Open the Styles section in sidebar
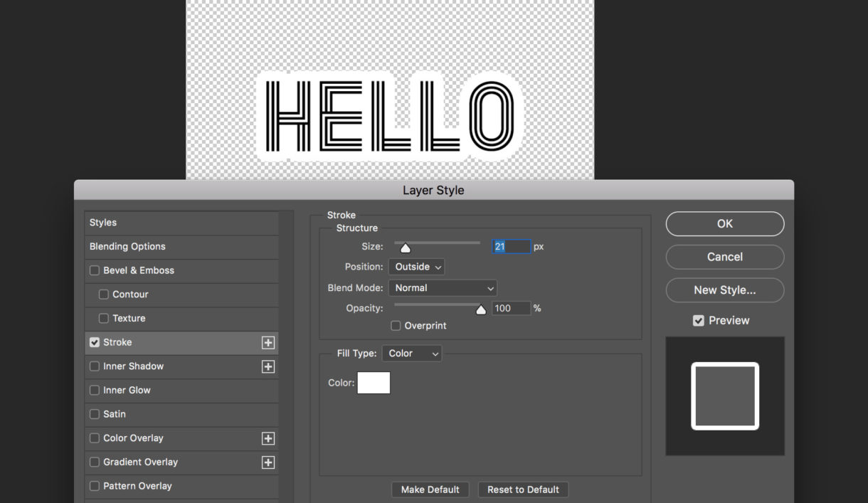This screenshot has width=868, height=503. click(103, 223)
